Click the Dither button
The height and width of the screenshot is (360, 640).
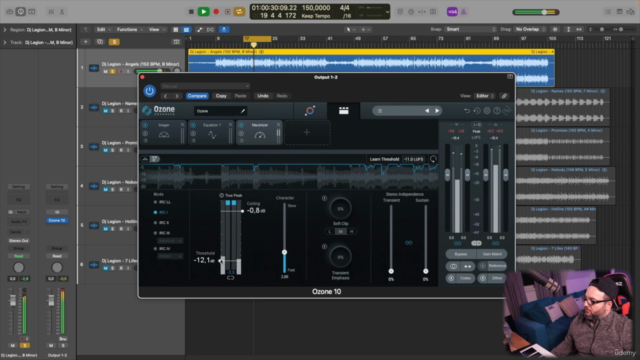point(492,278)
